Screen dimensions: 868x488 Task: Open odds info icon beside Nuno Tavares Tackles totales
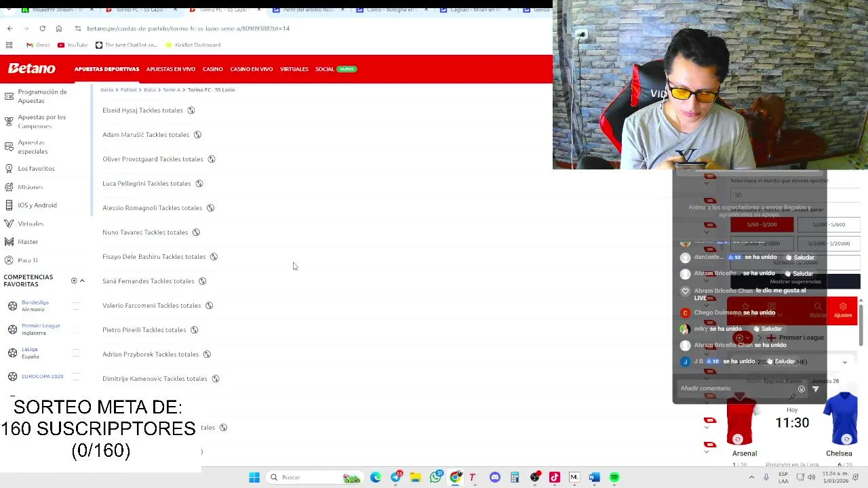tap(196, 232)
